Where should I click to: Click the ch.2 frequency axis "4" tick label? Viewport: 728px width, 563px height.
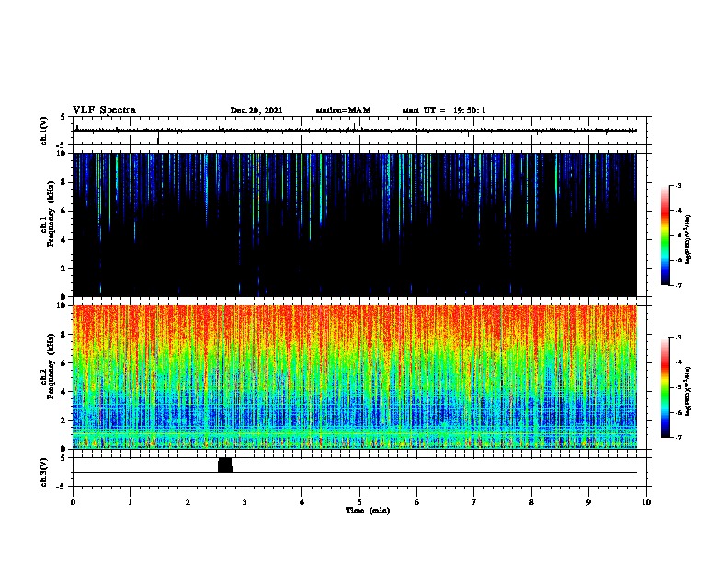63,392
